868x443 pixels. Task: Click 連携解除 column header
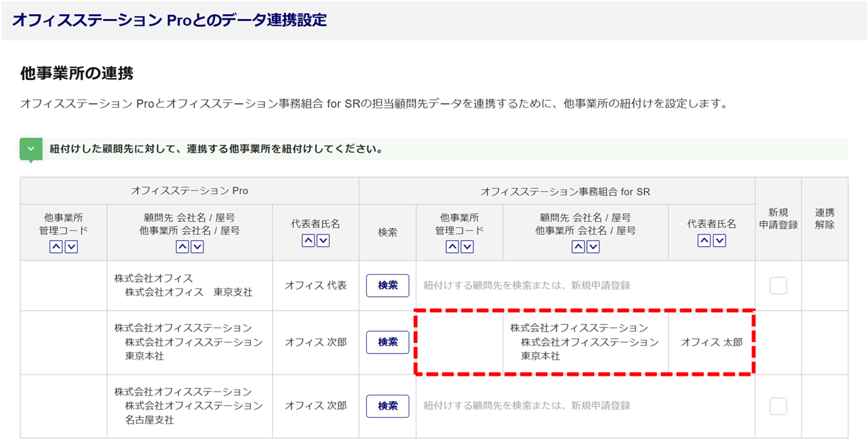point(825,218)
